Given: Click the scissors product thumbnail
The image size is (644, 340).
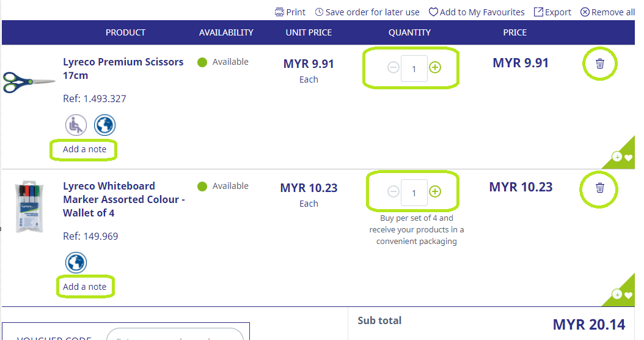Looking at the screenshot, I should (29, 82).
